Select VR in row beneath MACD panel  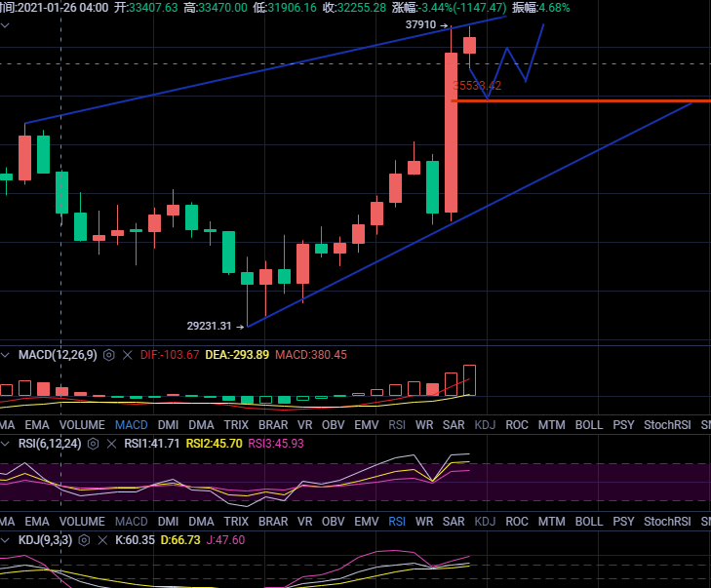coord(304,425)
